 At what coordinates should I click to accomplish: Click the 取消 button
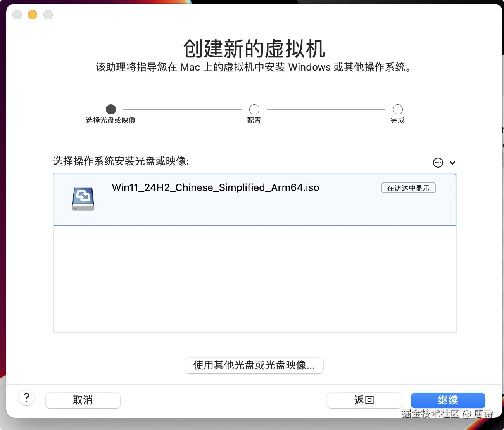[83, 400]
